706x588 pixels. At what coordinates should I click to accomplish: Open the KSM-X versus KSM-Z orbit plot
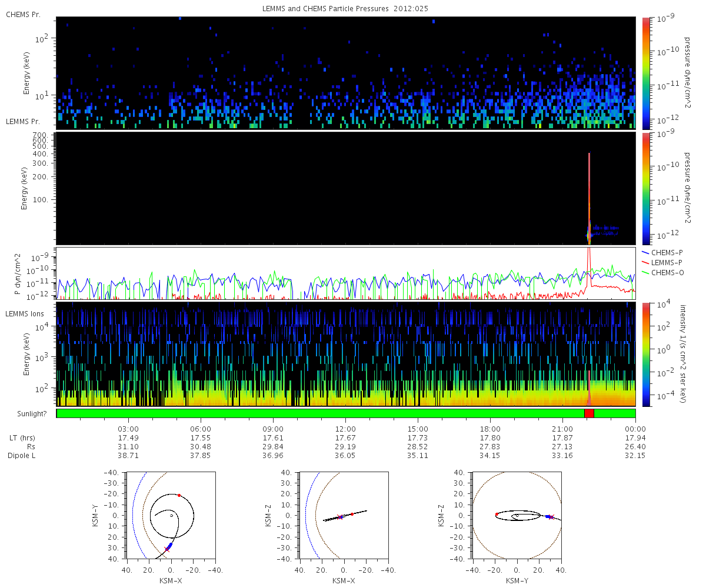(344, 516)
